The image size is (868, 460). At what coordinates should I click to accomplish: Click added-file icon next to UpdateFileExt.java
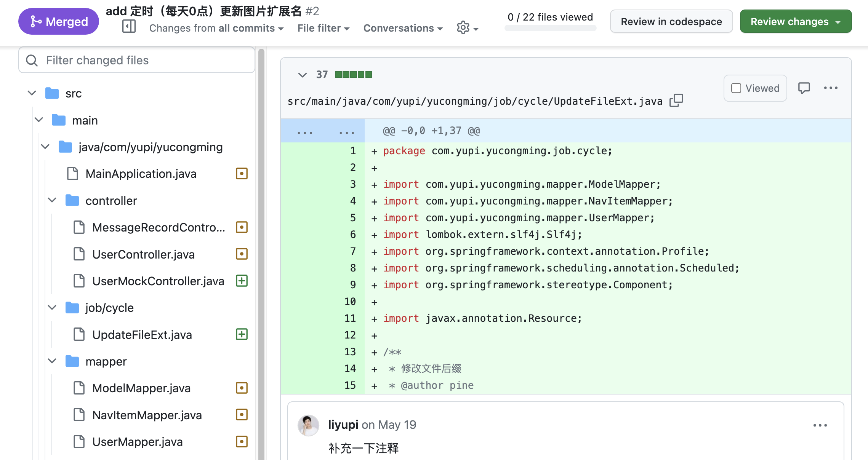(242, 334)
